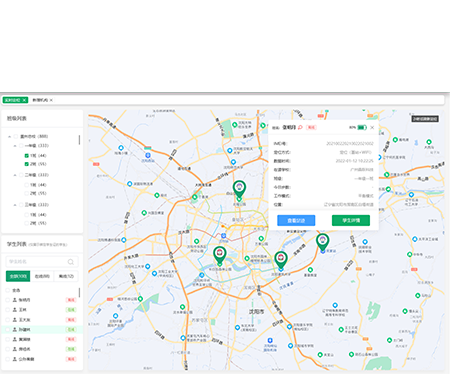Viewport: 450px width, 374px height.
Task: Switch to the online students filter tab
Action: (42, 276)
